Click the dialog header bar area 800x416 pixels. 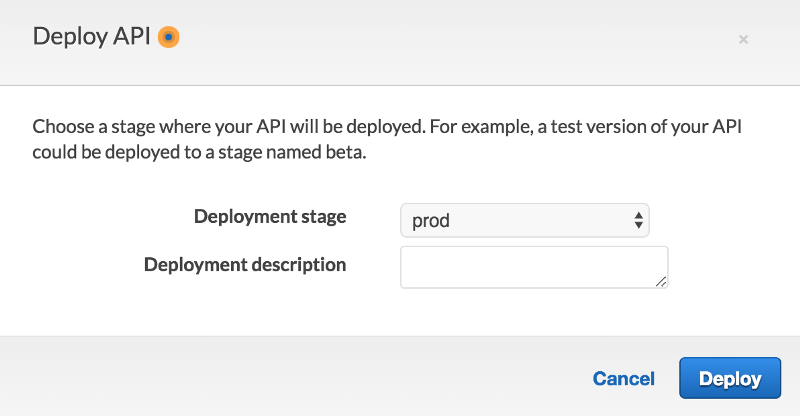(400, 42)
